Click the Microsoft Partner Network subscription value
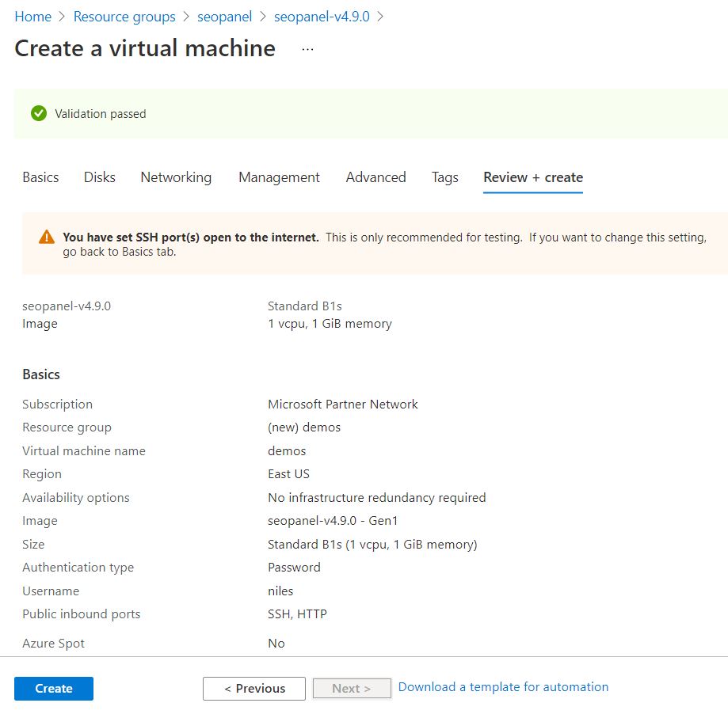Viewport: 728px width, 718px height. point(343,405)
